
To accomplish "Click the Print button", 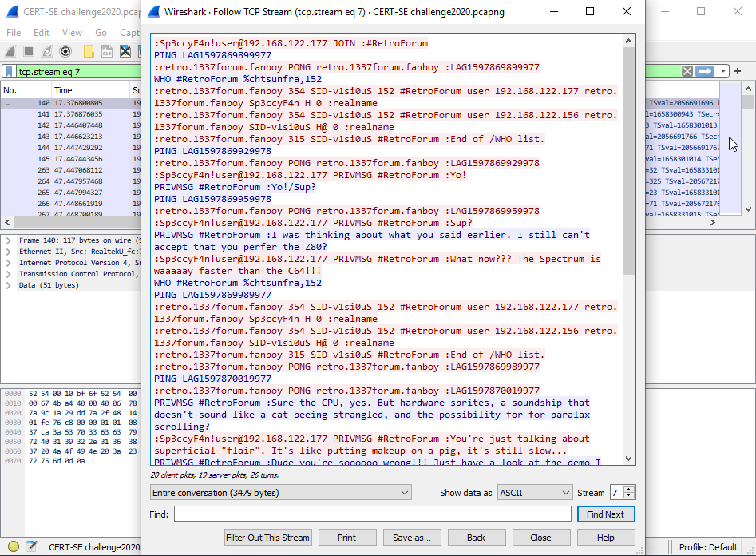I will point(347,538).
